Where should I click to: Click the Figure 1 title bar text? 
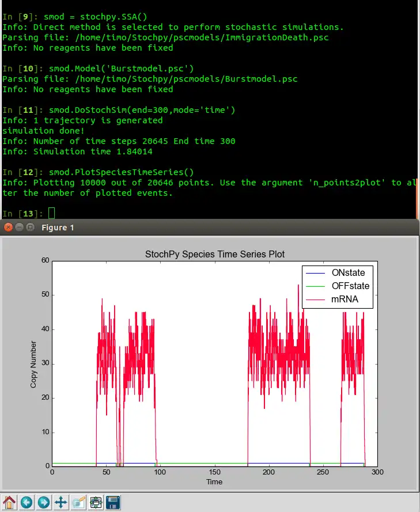click(x=58, y=227)
